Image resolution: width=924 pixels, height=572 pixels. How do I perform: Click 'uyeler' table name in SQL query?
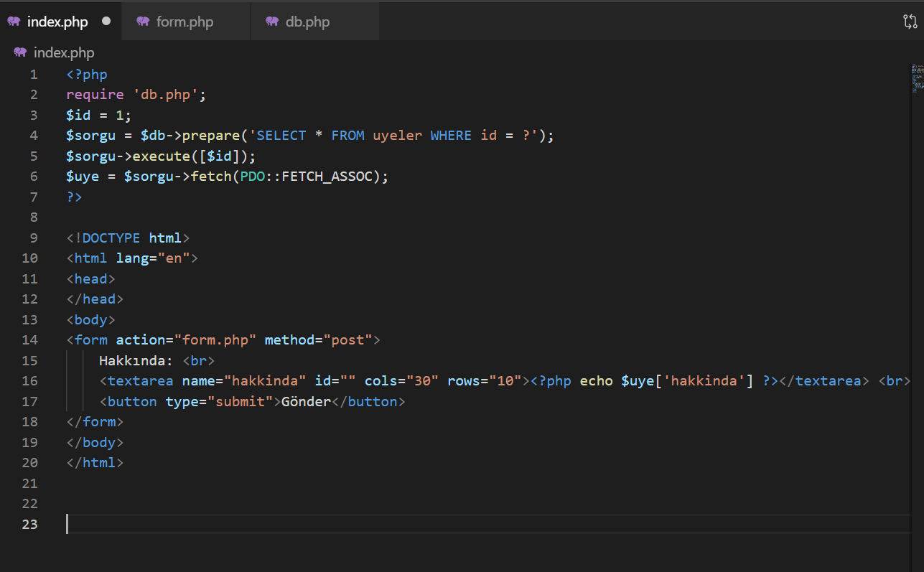tap(397, 136)
